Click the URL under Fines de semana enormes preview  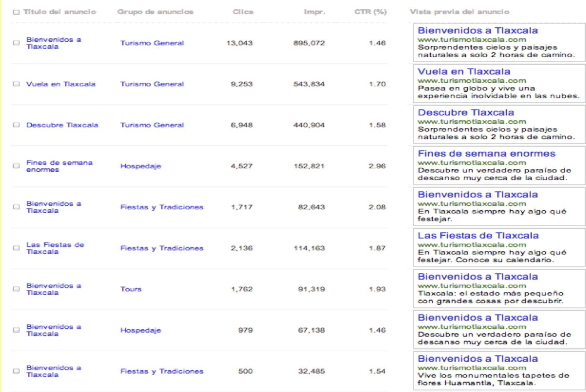click(472, 163)
